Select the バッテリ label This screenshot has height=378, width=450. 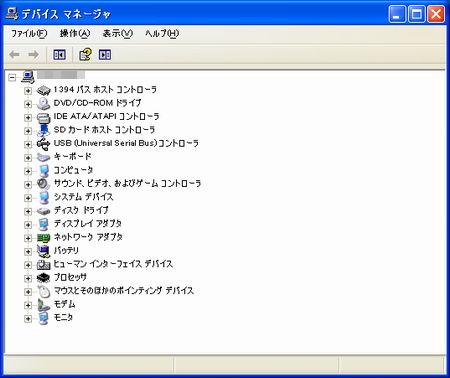click(66, 250)
